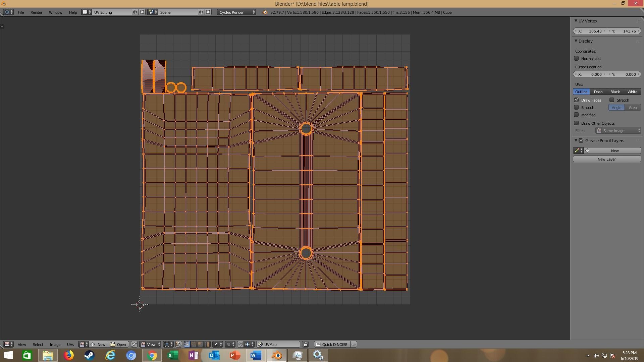Screen dimensions: 644x362
Task: Open Blender from Windows taskbar
Action: click(x=277, y=355)
